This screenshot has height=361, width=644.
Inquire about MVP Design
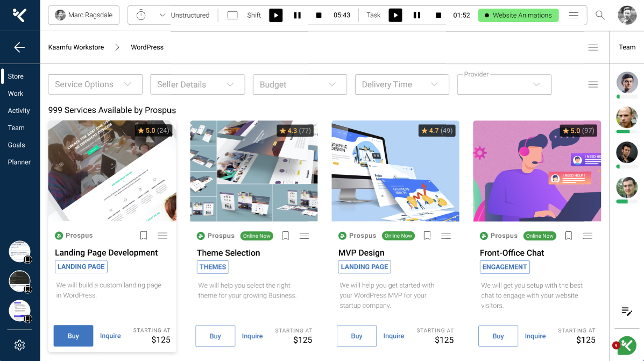[394, 336]
